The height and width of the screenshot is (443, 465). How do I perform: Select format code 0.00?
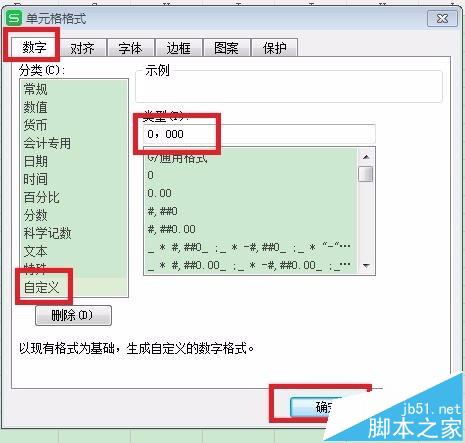pos(251,193)
